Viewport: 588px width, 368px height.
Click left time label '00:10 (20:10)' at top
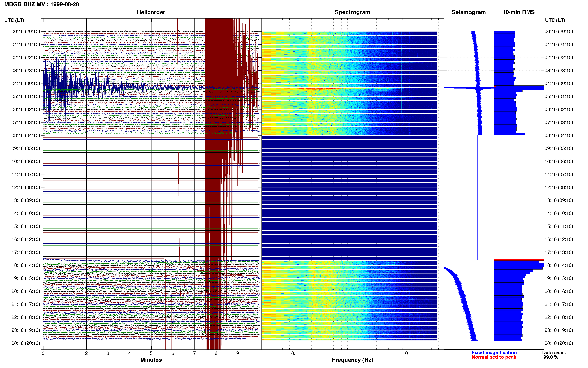point(26,31)
